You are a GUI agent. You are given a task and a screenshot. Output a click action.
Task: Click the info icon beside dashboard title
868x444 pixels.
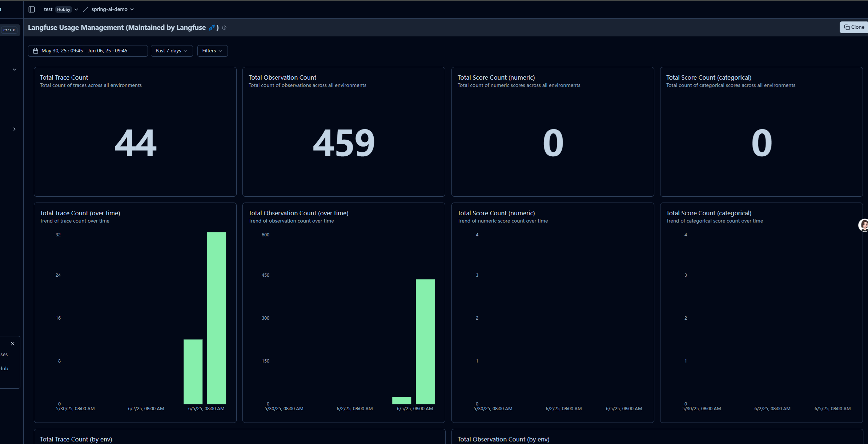(224, 28)
